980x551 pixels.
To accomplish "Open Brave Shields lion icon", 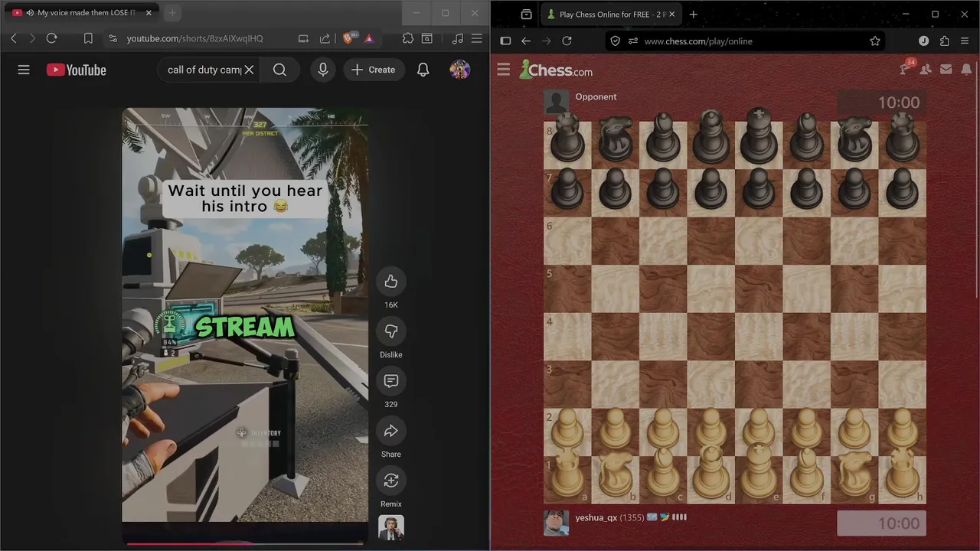I will (x=349, y=38).
